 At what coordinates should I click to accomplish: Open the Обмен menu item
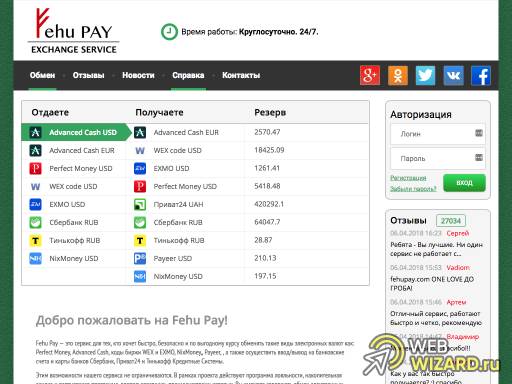(x=42, y=75)
